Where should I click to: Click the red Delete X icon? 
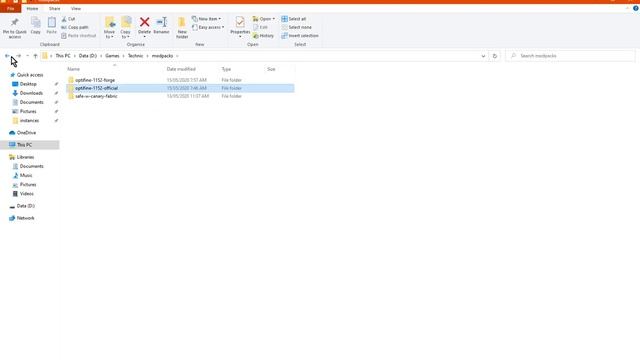[144, 22]
